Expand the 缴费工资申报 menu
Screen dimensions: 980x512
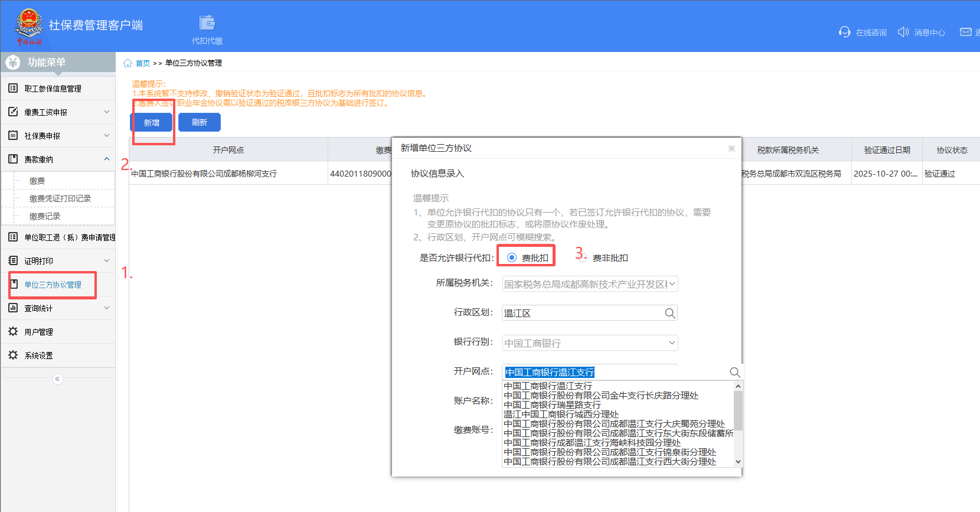106,112
